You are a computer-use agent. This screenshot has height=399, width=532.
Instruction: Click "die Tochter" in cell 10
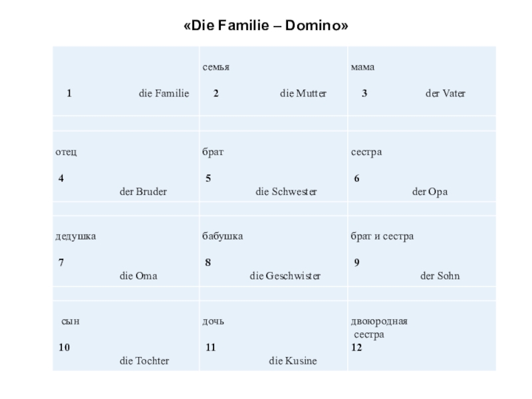(144, 361)
